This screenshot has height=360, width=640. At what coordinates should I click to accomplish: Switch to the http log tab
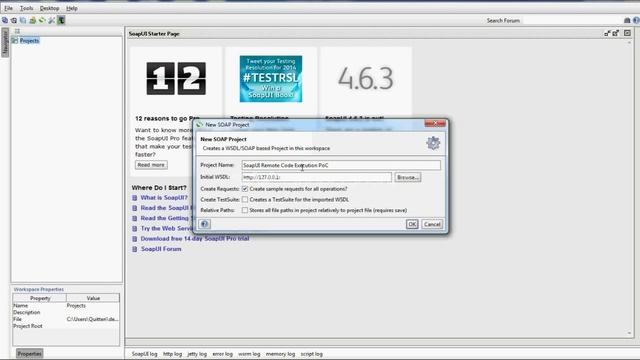[173, 354]
